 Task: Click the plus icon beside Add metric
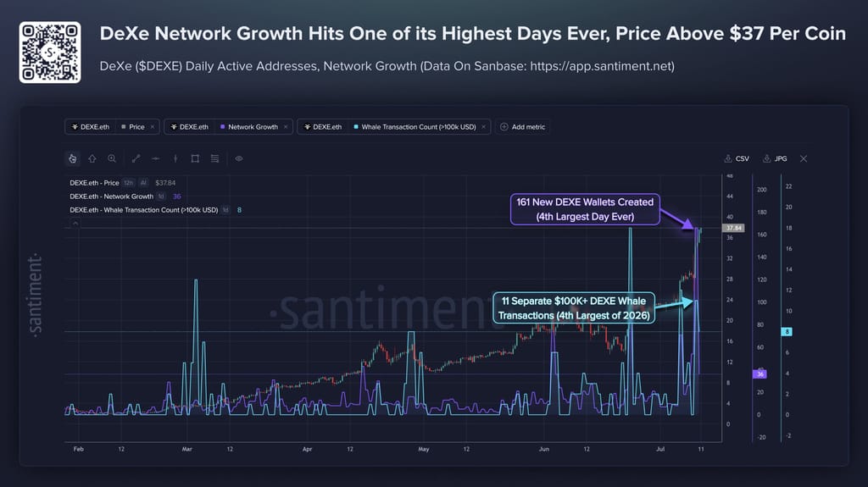504,127
